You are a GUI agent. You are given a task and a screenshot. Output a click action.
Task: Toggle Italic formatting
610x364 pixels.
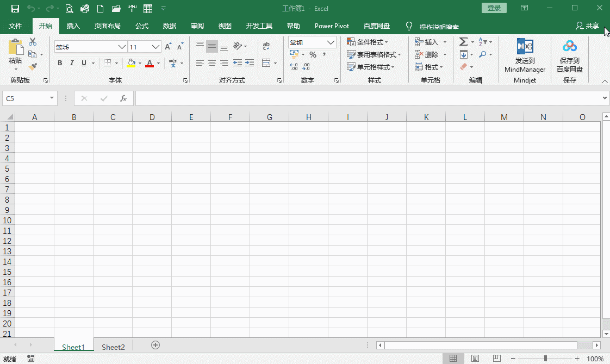72,63
